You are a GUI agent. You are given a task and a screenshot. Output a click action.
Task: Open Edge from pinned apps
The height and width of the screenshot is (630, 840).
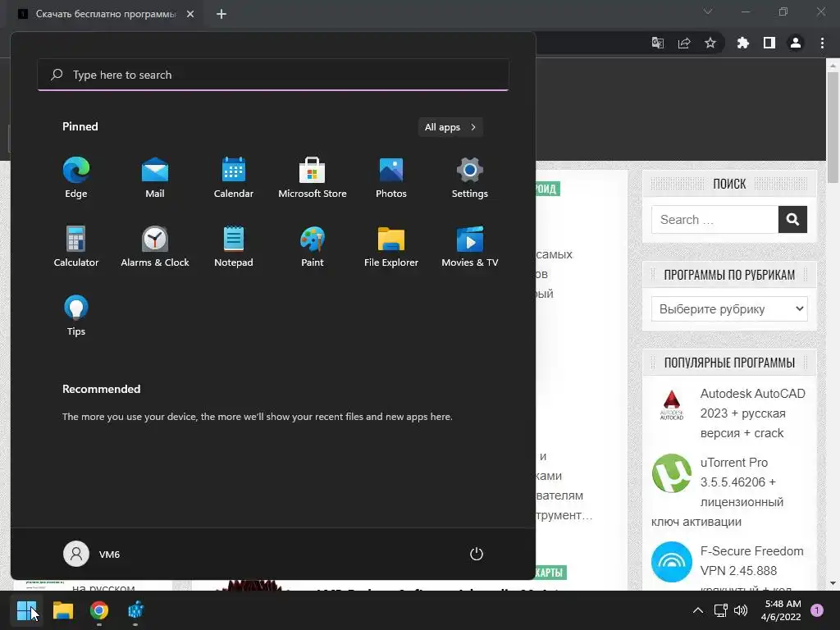coord(76,178)
